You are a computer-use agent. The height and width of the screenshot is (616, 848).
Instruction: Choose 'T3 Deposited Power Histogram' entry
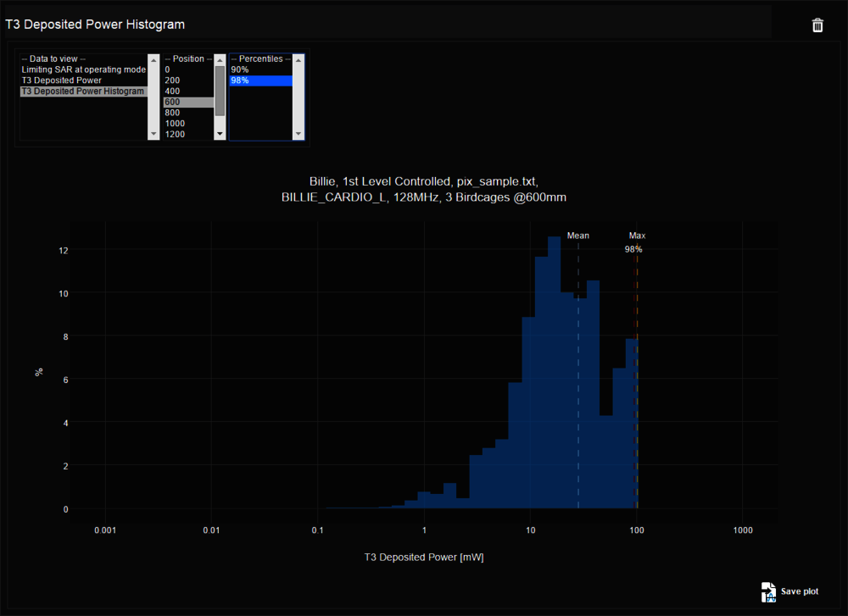click(82, 92)
